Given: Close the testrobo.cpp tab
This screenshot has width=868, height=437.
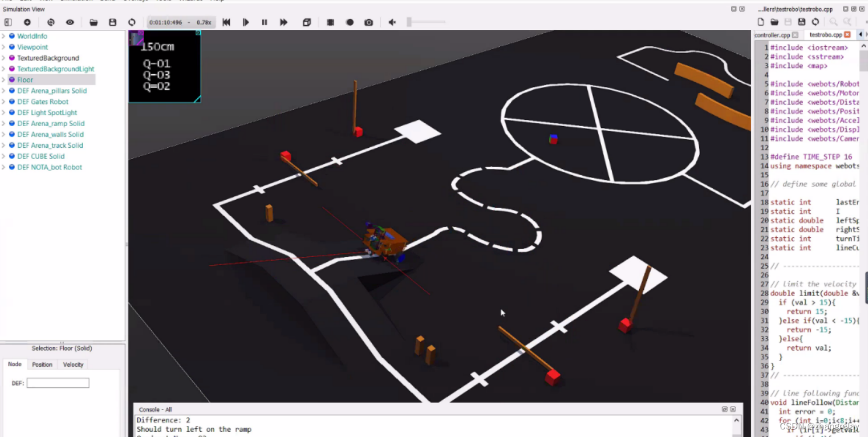Looking at the screenshot, I should (848, 35).
